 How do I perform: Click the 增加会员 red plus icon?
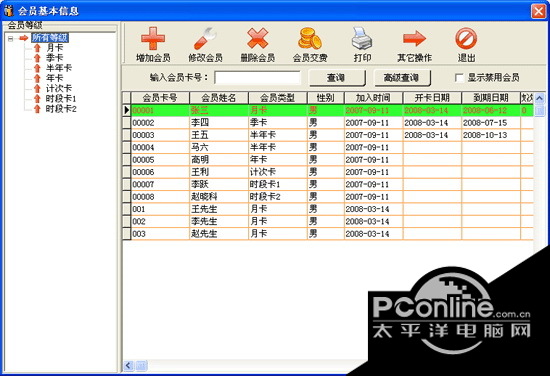point(153,38)
